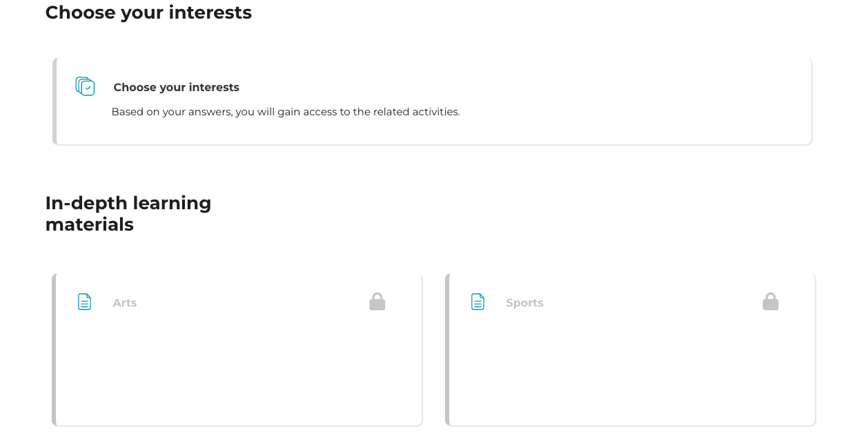Select the greyed-out Sports label
This screenshot has height=433, width=868.
pos(524,303)
